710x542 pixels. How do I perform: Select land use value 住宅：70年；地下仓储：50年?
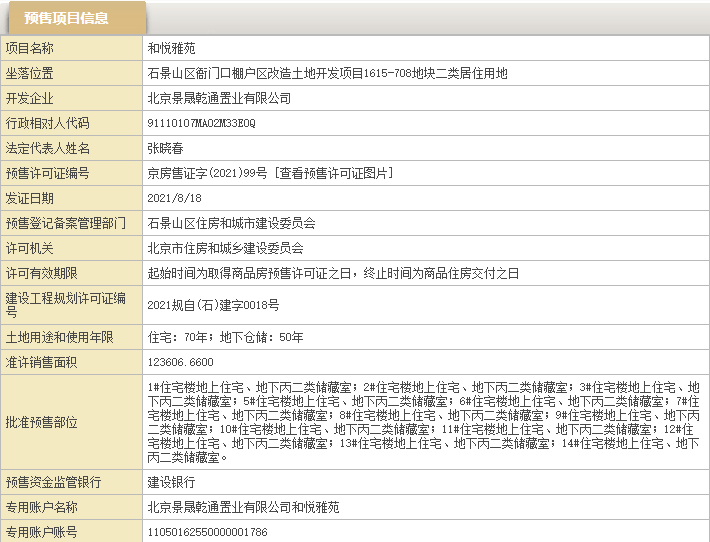pyautogui.click(x=225, y=337)
